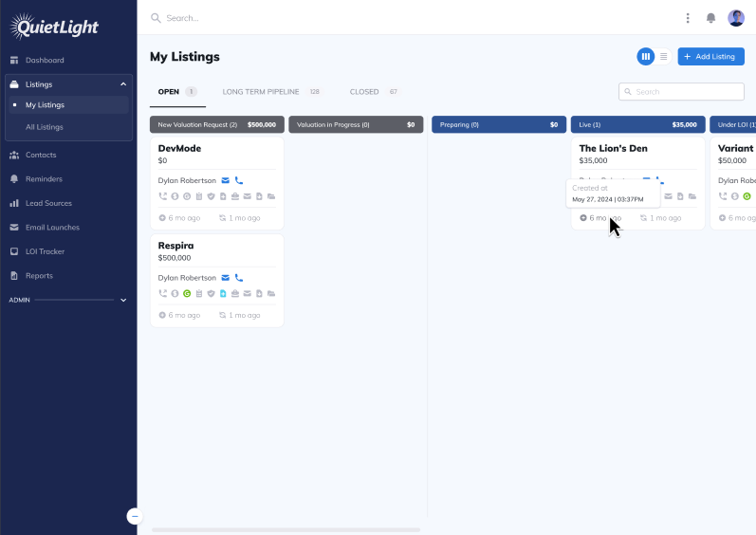The width and height of the screenshot is (756, 535).
Task: Click Dylan Robertson on the Respira card
Action: click(x=187, y=278)
